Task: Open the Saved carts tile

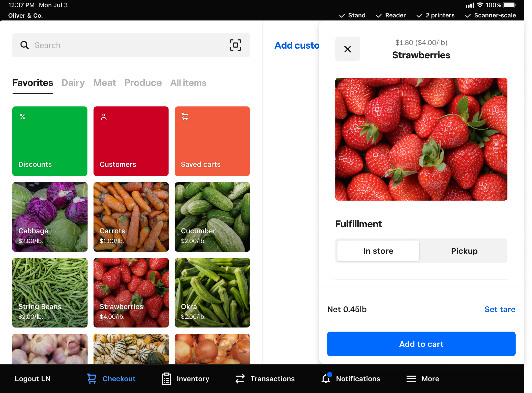Action: click(x=212, y=141)
